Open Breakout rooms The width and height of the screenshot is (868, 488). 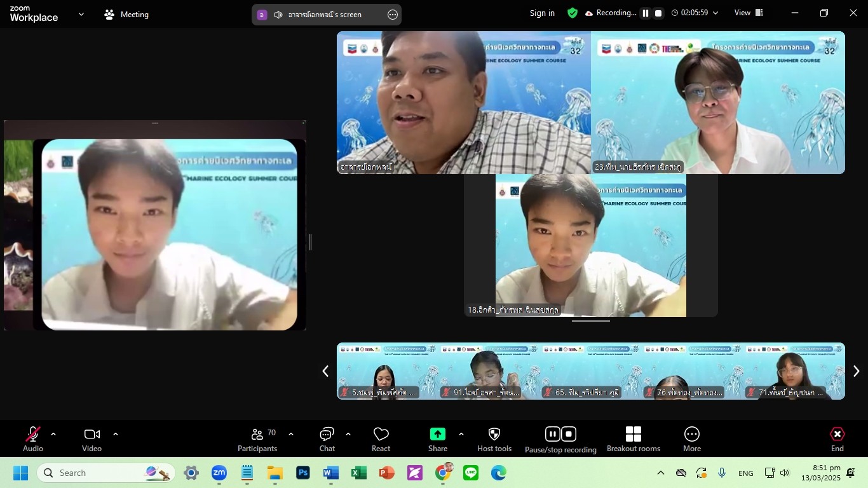[x=633, y=439]
